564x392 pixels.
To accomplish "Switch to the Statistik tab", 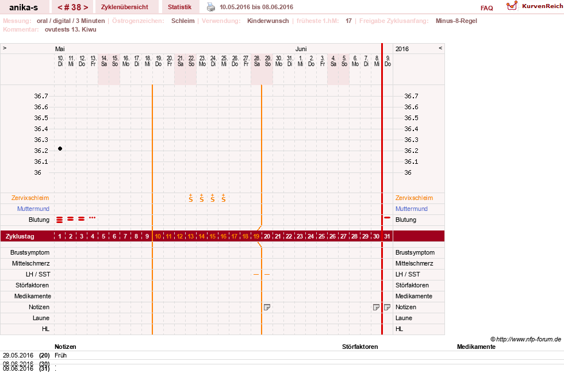I will 179,7.
